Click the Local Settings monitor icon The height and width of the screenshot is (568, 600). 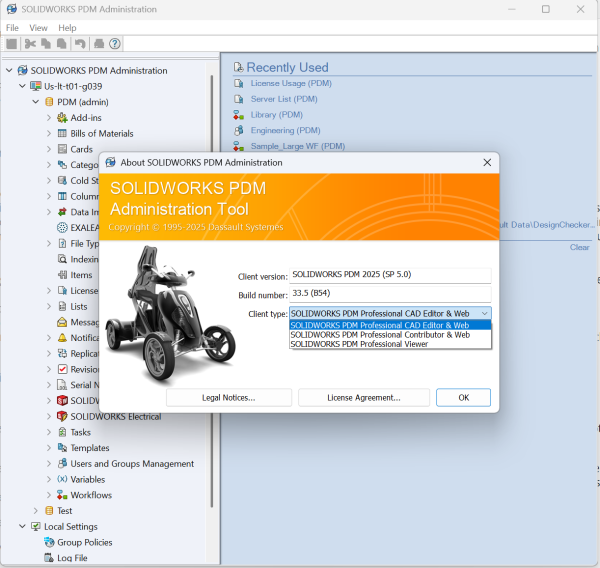tap(36, 527)
